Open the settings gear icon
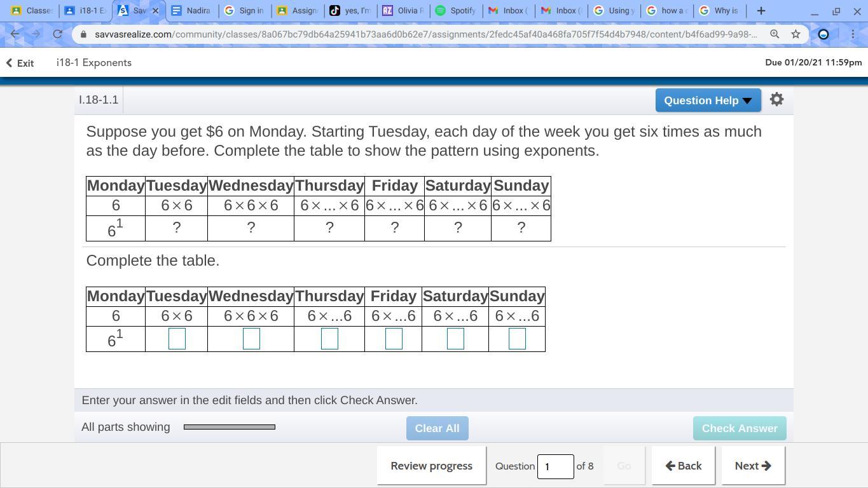 click(x=776, y=100)
